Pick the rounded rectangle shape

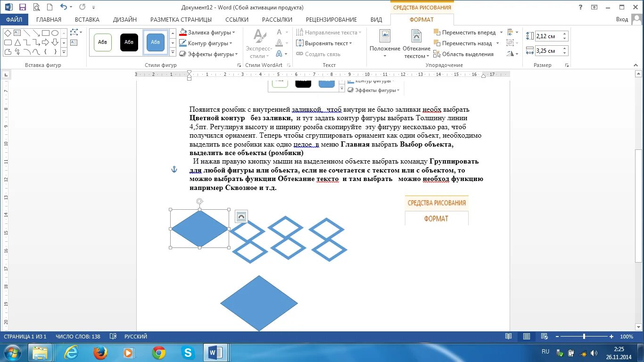pyautogui.click(x=8, y=42)
